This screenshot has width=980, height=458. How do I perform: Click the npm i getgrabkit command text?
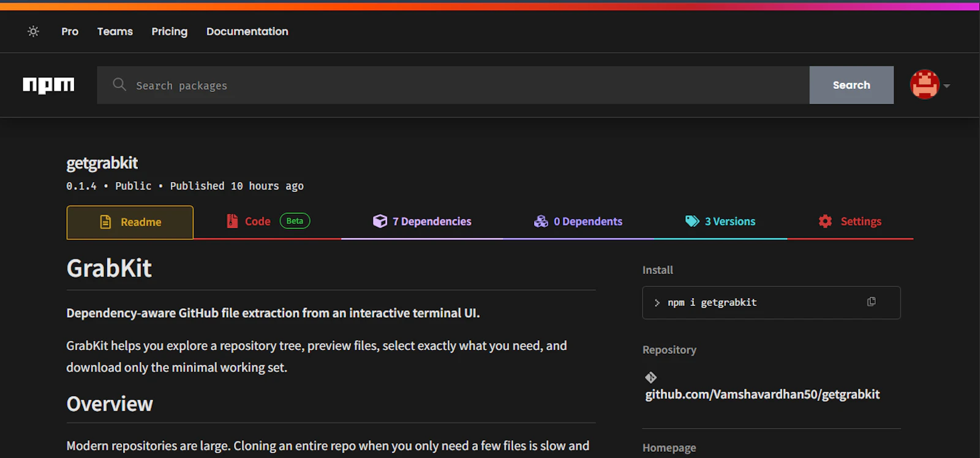point(712,302)
